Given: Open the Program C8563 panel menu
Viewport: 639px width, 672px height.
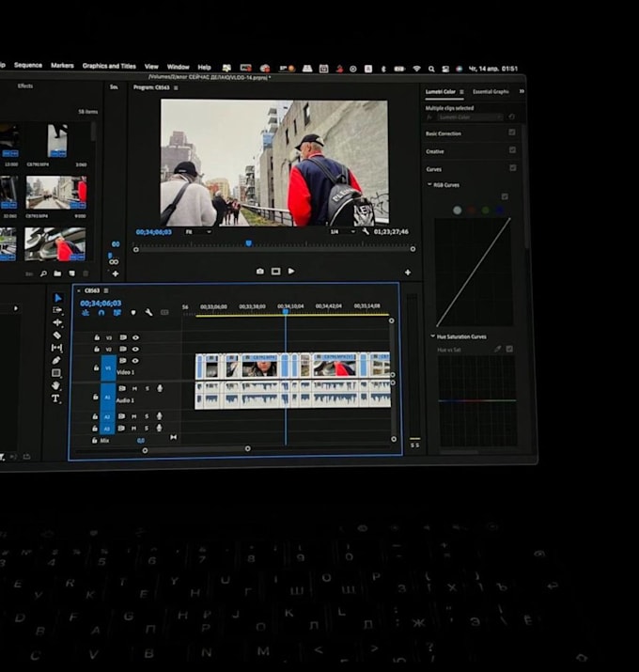Looking at the screenshot, I should (176, 87).
